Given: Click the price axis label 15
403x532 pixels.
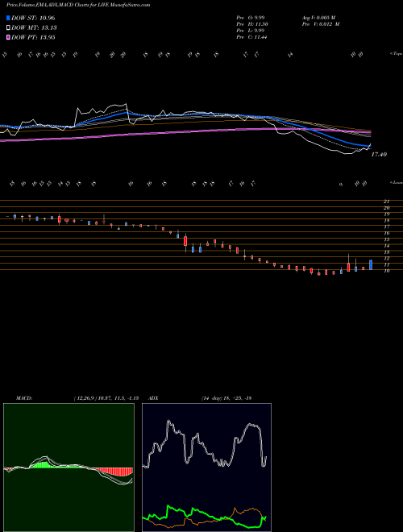Looking at the screenshot, I should pos(386,239).
